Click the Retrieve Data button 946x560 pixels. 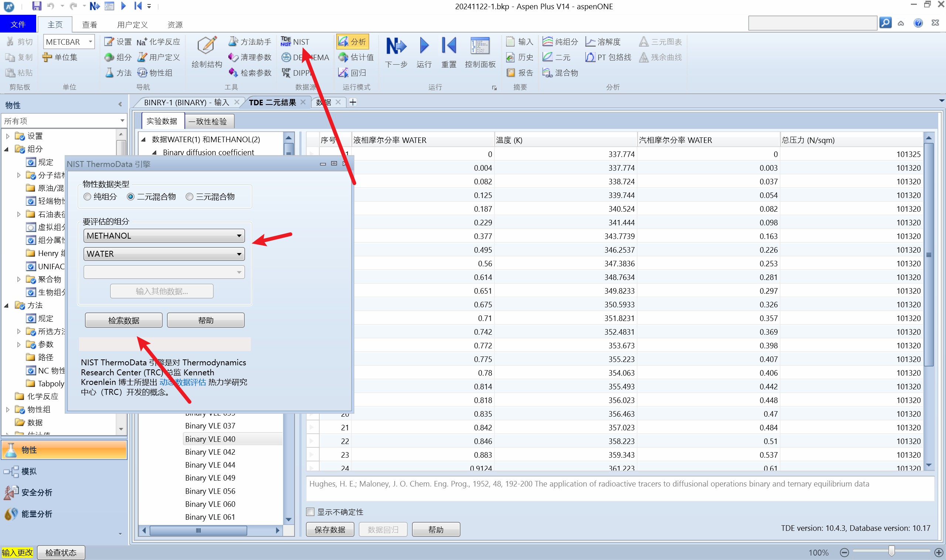[x=123, y=320]
